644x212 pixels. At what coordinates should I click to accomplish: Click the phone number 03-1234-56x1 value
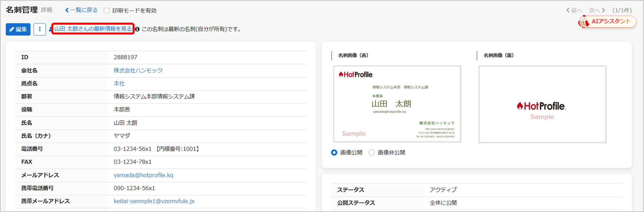click(x=133, y=149)
